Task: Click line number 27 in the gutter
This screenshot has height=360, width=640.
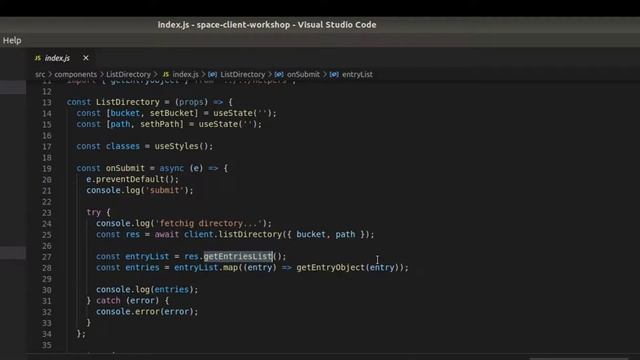Action: click(47, 257)
